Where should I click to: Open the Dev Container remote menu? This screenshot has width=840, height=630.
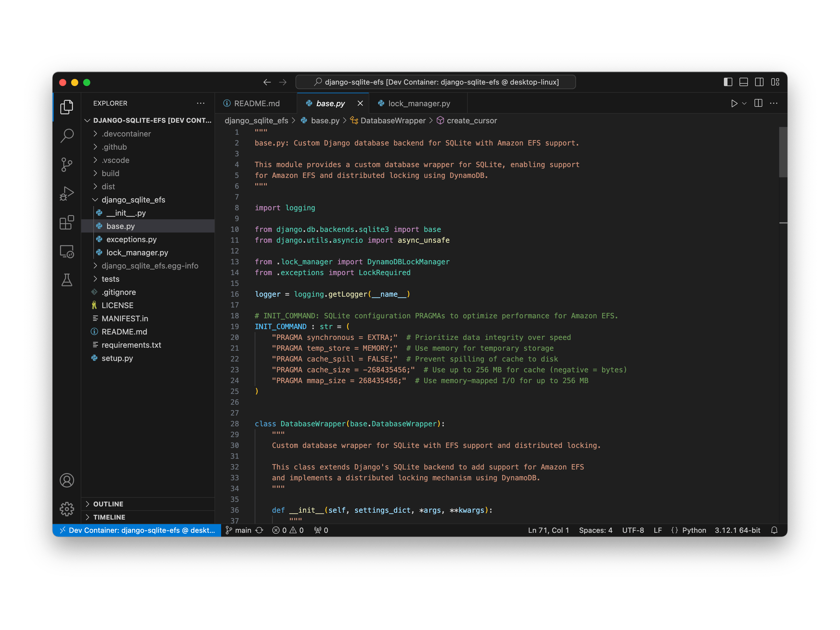(137, 530)
